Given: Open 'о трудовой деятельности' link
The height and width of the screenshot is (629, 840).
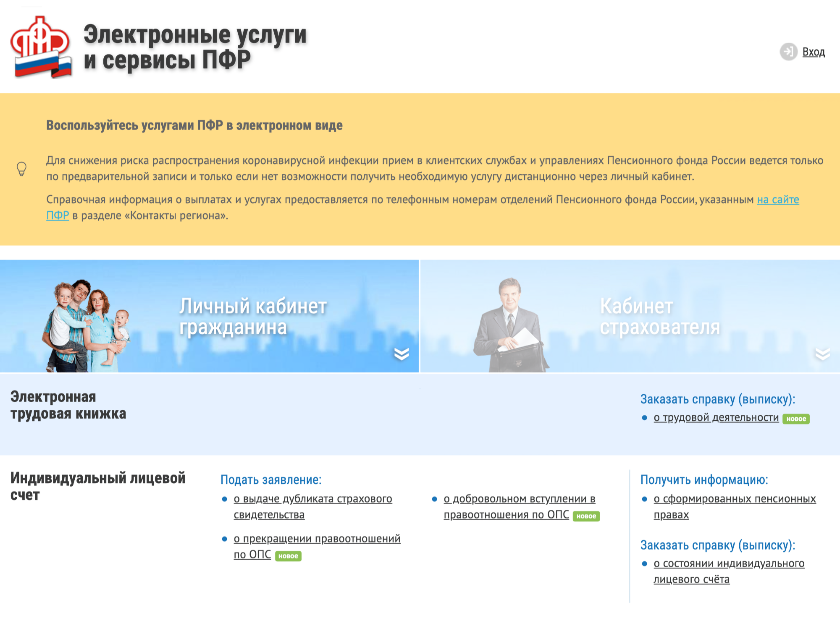Looking at the screenshot, I should [716, 418].
